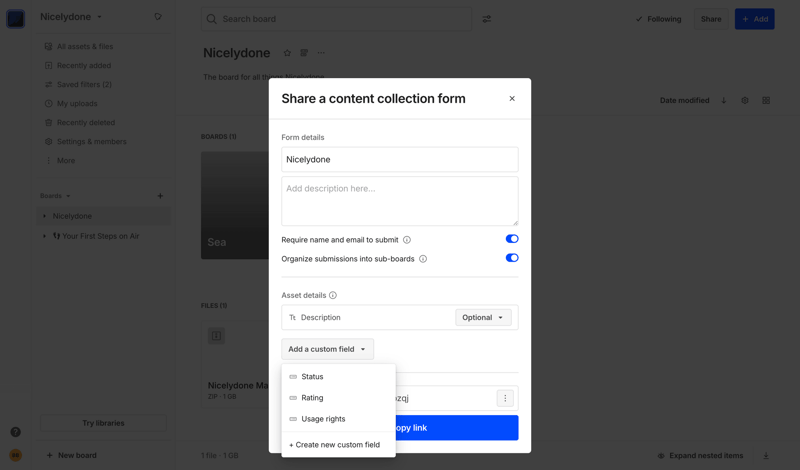The image size is (800, 470).
Task: Choose Usage rights custom field
Action: click(323, 419)
